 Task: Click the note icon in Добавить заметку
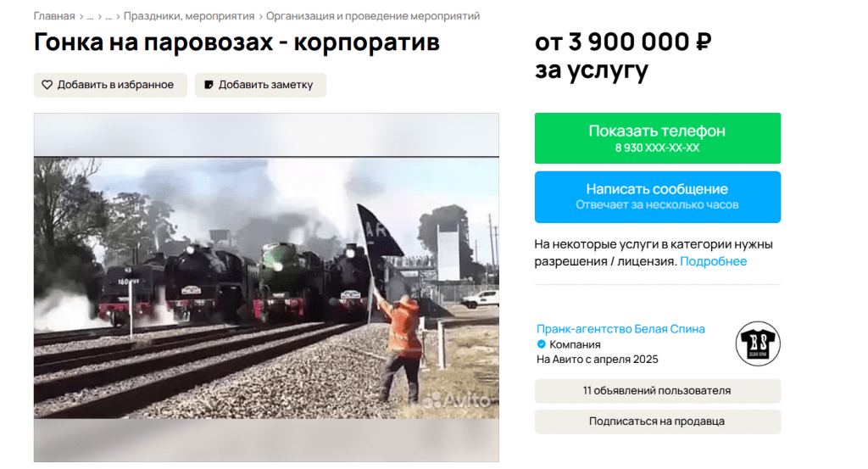209,85
